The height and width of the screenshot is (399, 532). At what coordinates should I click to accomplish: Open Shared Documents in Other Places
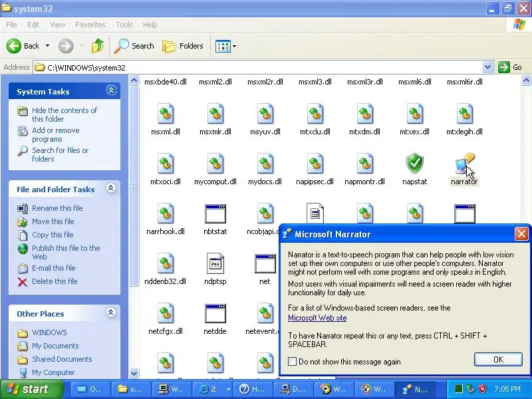pyautogui.click(x=62, y=359)
